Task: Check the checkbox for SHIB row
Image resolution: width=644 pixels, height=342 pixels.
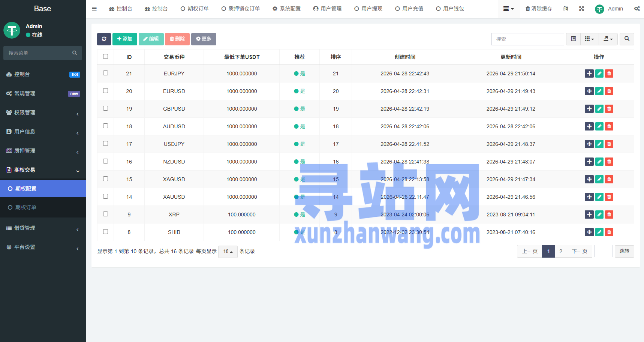Action: (105, 232)
